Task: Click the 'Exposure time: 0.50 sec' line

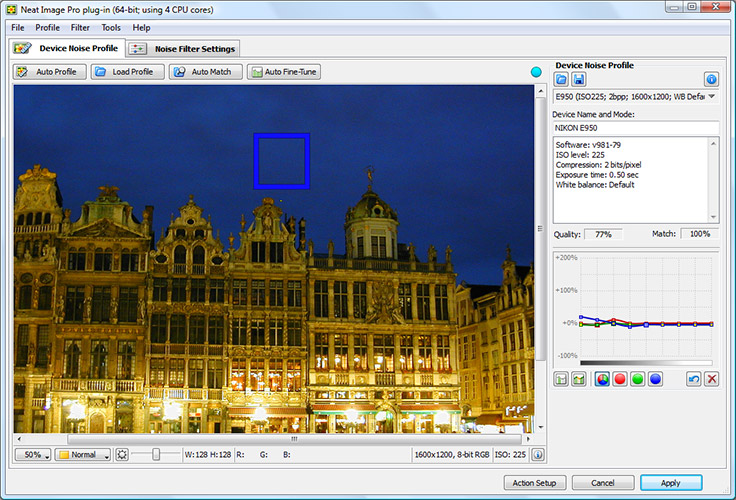Action: [x=597, y=175]
